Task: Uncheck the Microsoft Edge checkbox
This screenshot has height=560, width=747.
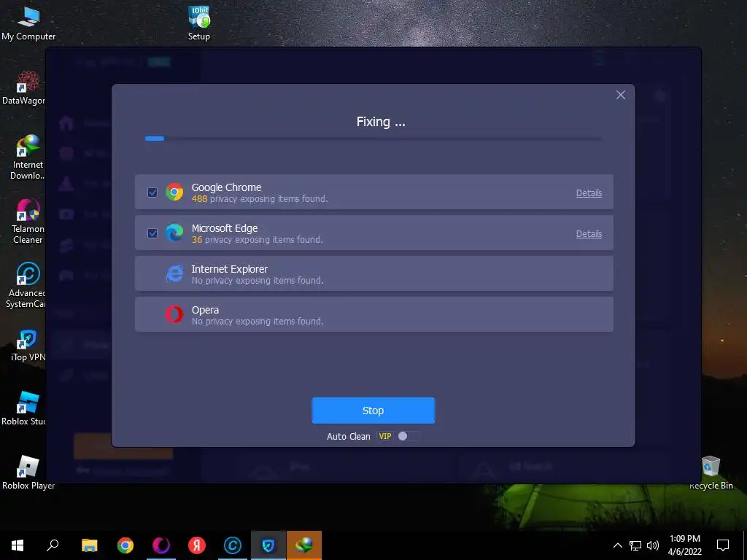Action: point(152,233)
